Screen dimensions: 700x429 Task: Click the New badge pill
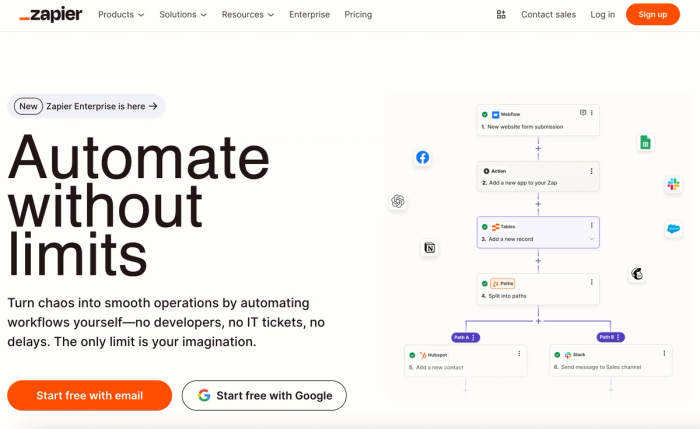coord(28,106)
